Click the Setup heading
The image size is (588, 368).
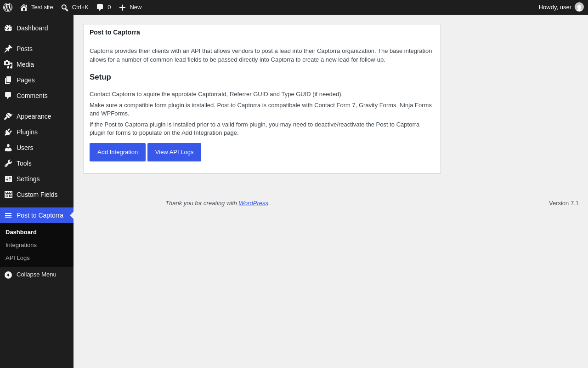(100, 77)
